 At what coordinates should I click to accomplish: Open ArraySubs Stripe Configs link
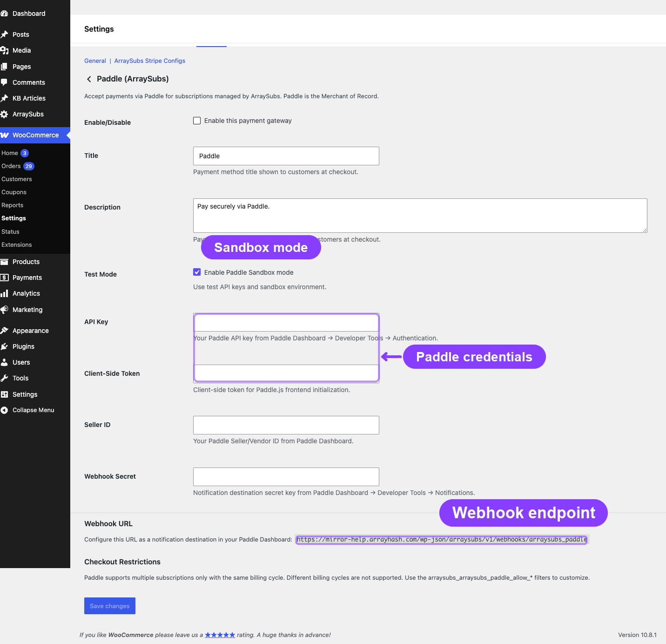click(x=150, y=61)
